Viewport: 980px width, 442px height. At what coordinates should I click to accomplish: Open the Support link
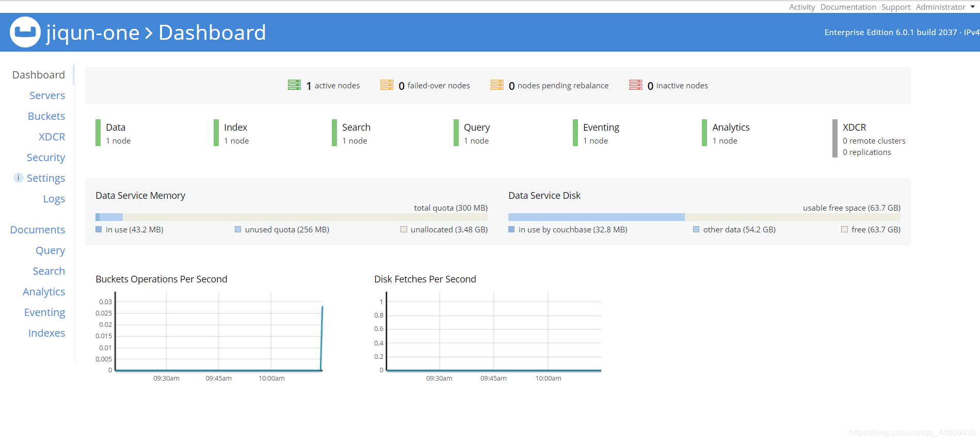point(896,7)
